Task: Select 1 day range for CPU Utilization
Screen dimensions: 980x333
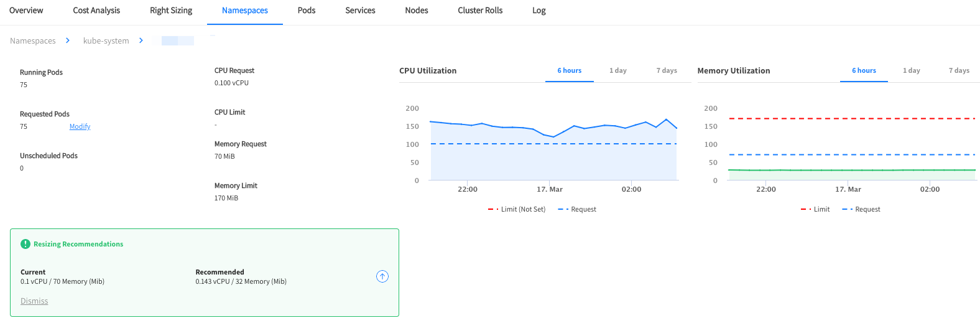Action: pos(618,70)
